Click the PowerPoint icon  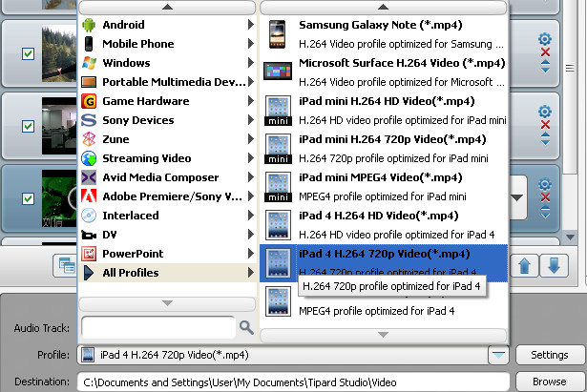(x=89, y=254)
